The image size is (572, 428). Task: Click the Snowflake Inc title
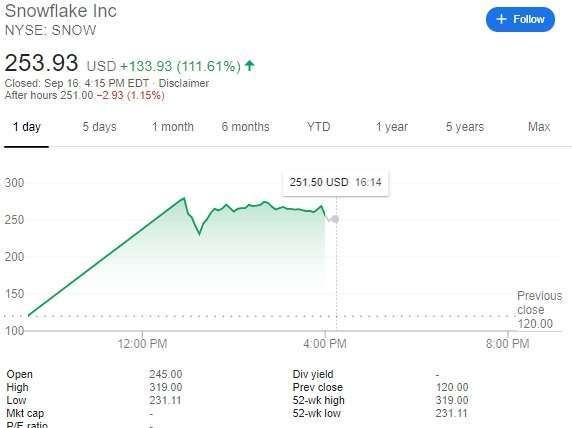click(x=61, y=11)
